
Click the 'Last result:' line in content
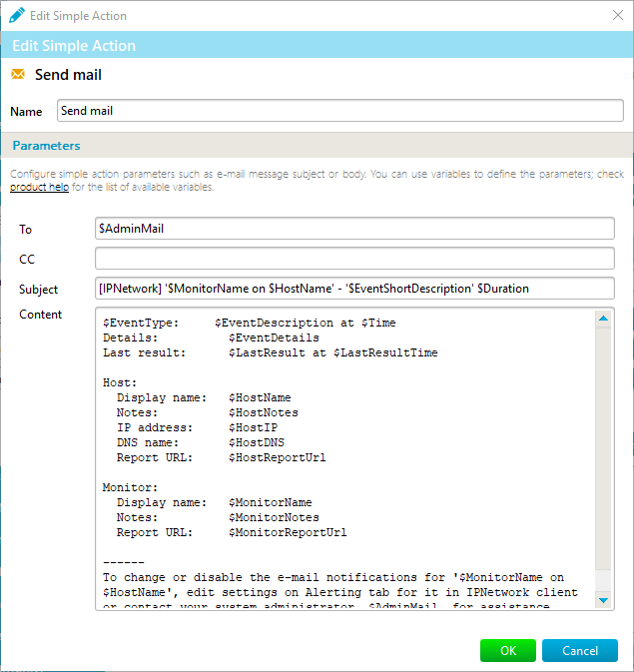coord(270,352)
